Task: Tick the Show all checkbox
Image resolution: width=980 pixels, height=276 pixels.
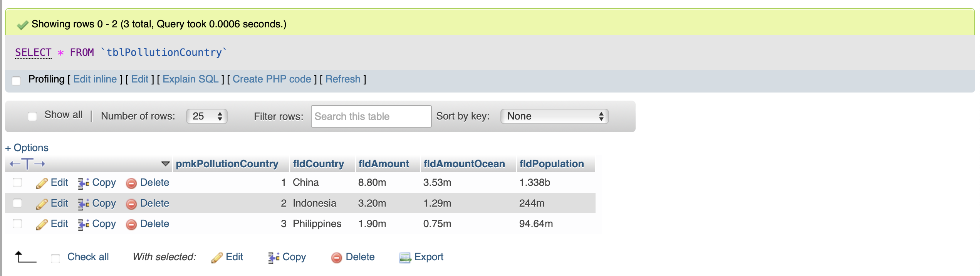Action: (x=32, y=116)
